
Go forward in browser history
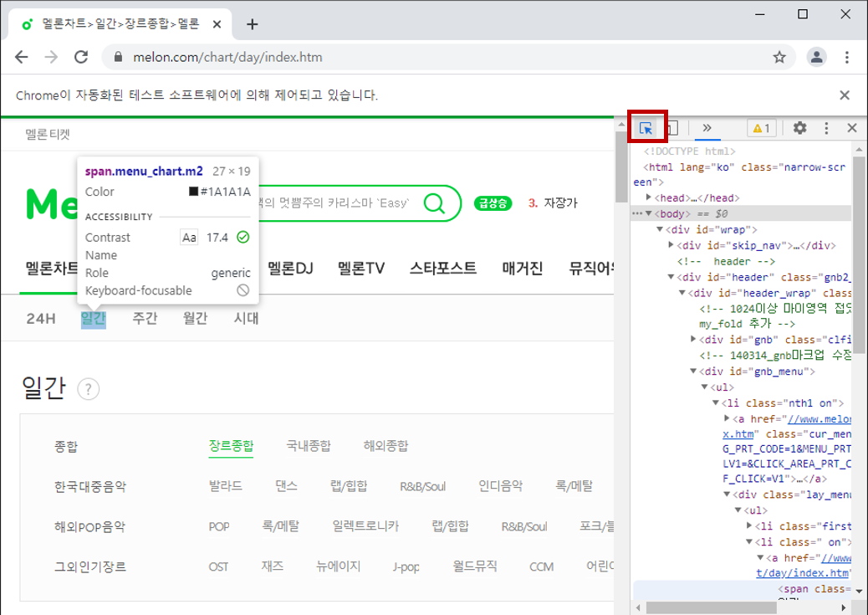(51, 57)
